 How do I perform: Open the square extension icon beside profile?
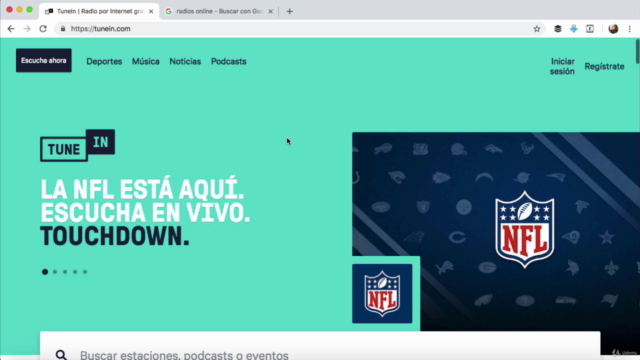point(590,29)
